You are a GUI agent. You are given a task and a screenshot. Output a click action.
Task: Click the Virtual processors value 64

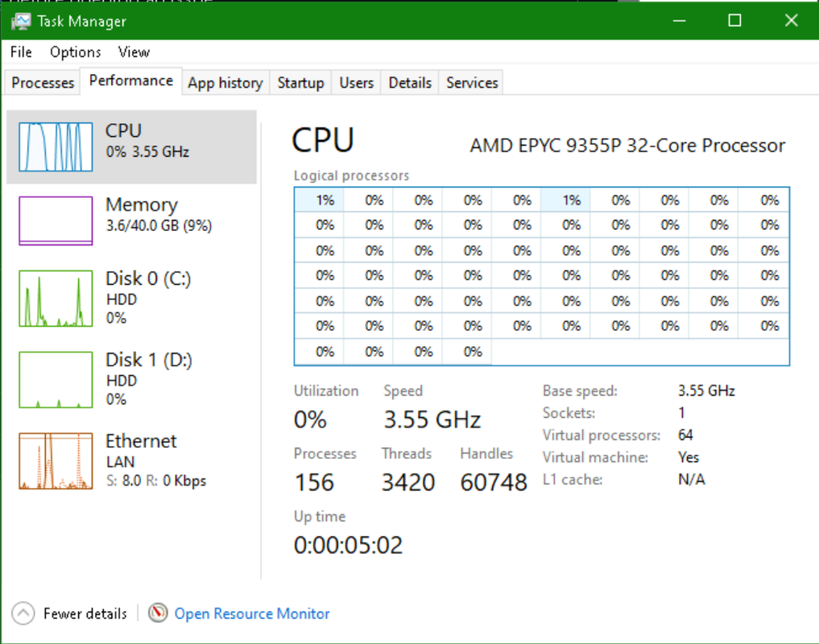pyautogui.click(x=685, y=435)
